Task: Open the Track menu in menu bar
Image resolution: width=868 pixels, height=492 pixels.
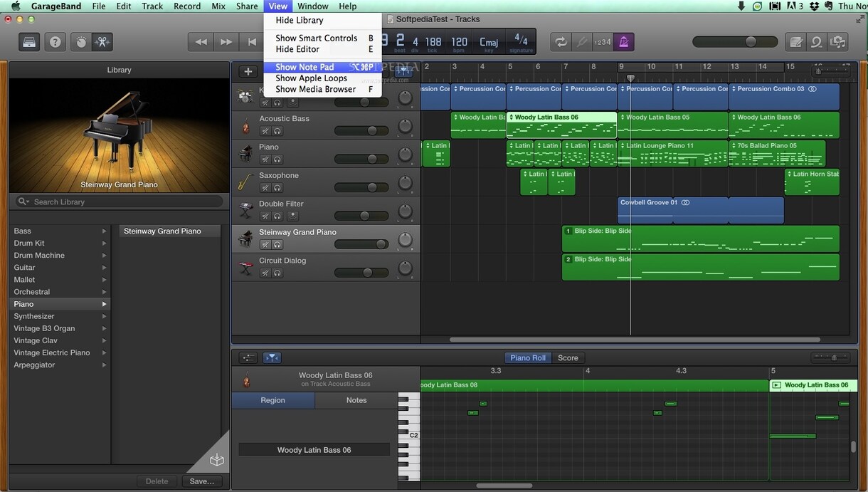Action: (x=152, y=6)
